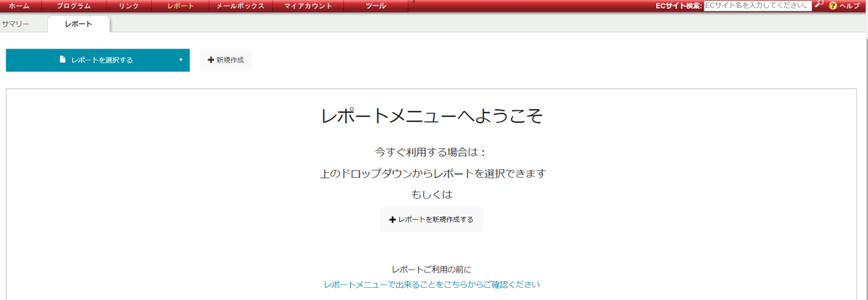Open the ヘルプ link

(849, 6)
